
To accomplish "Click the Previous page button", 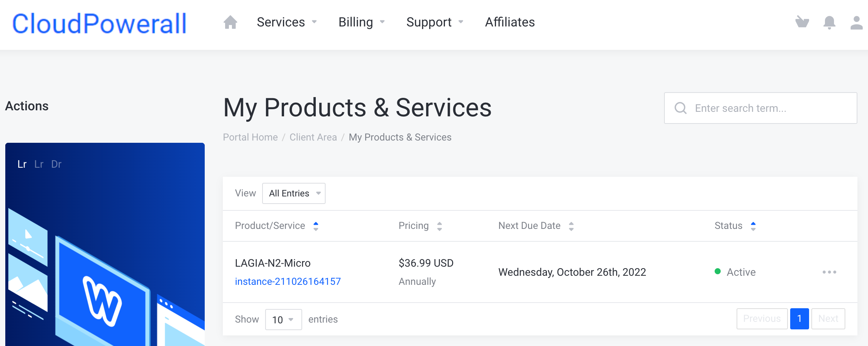I will coord(762,319).
